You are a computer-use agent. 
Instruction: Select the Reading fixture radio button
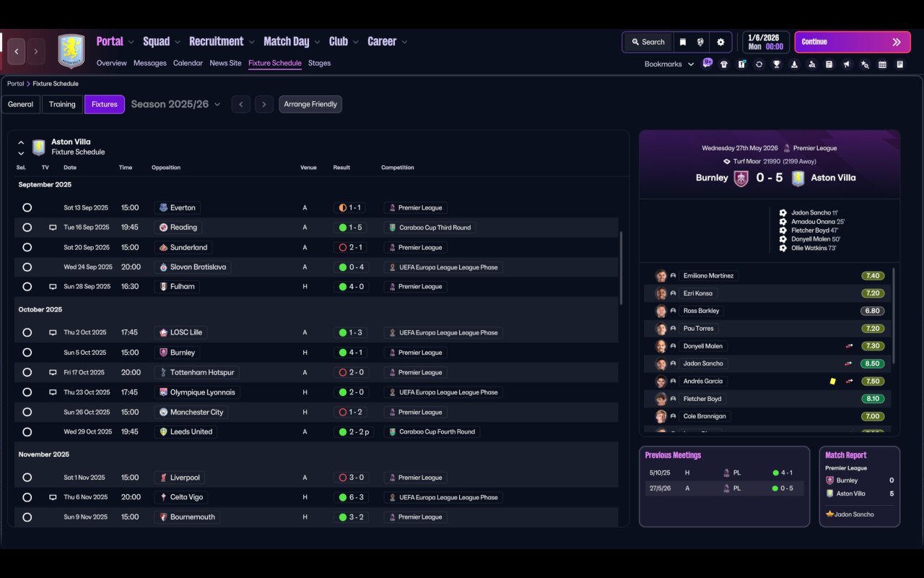(27, 228)
